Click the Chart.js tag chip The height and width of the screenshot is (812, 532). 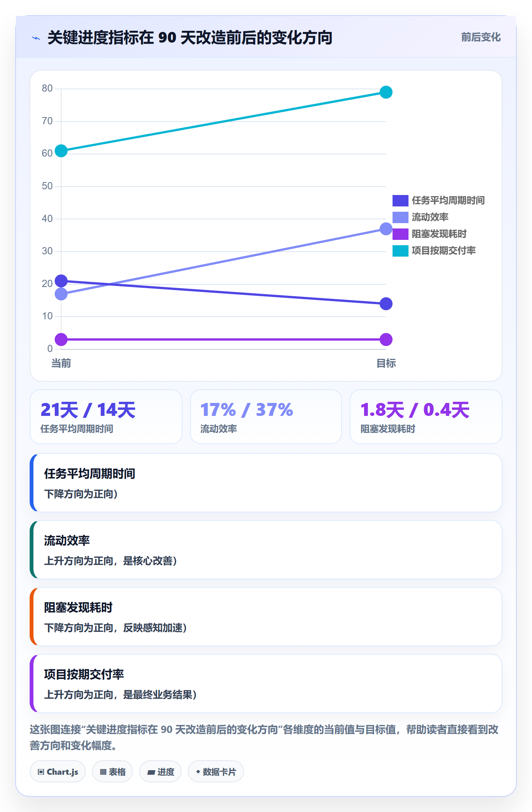pyautogui.click(x=58, y=771)
